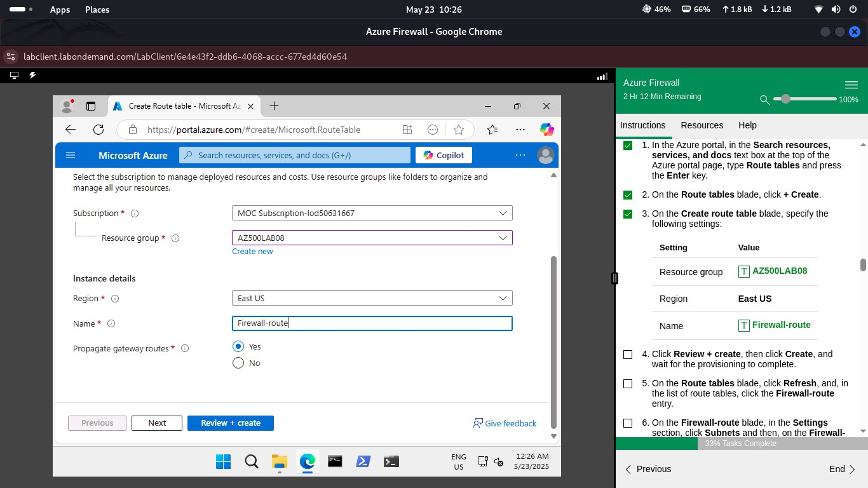Switch to the Resources tab
The width and height of the screenshot is (868, 488).
[702, 125]
